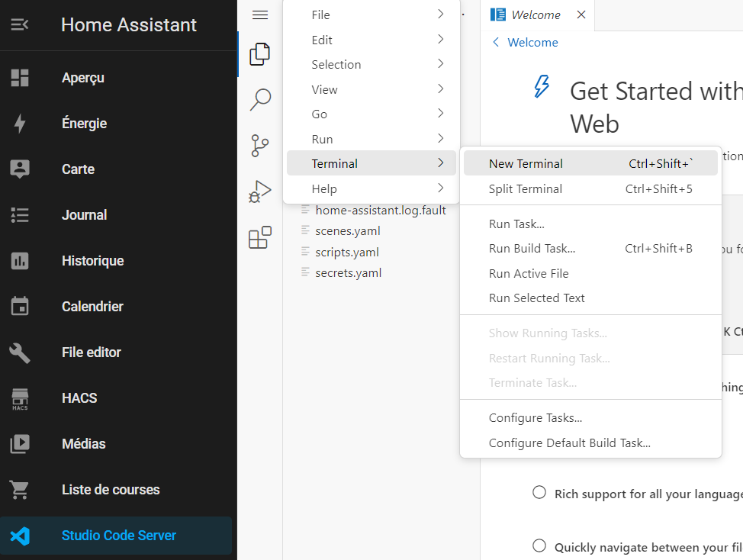Open the Explorer view in activity bar

(260, 53)
